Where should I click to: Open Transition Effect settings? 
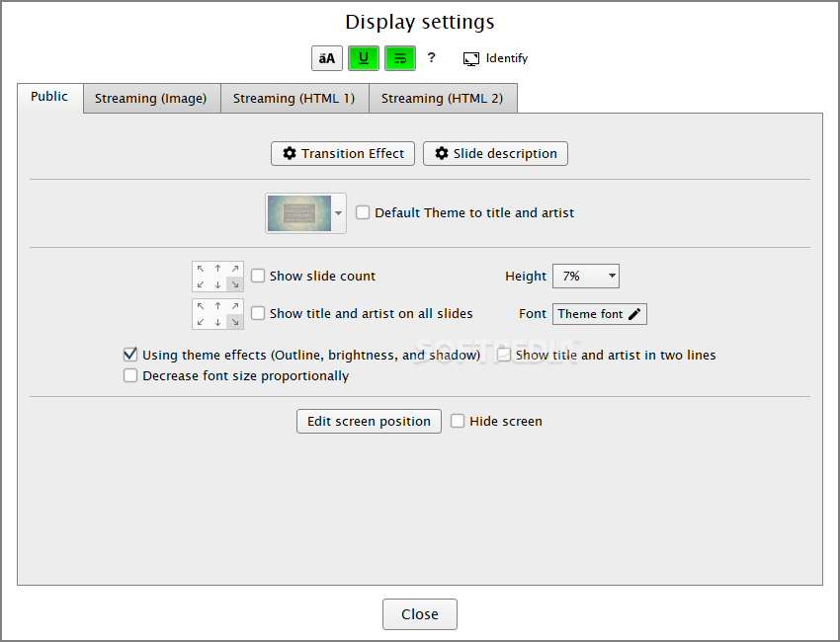(x=343, y=154)
